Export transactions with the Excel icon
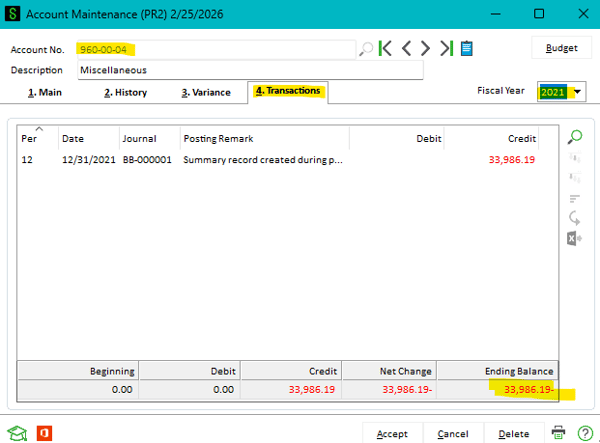The width and height of the screenshot is (600, 443). [575, 238]
